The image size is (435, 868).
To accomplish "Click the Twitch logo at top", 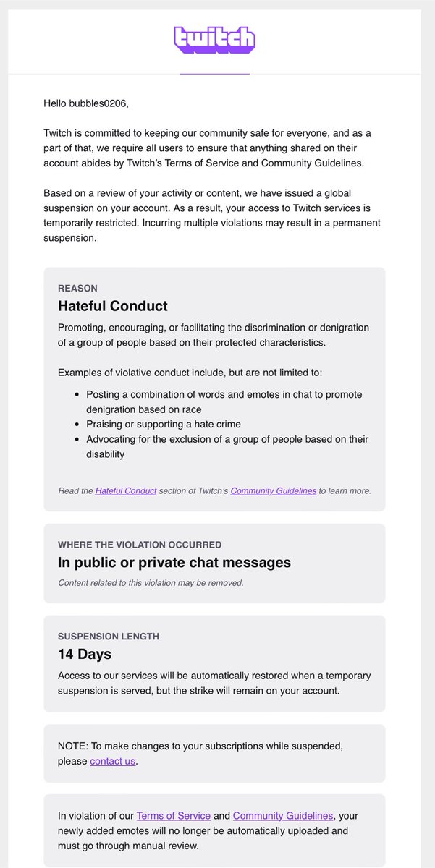I will 214,39.
